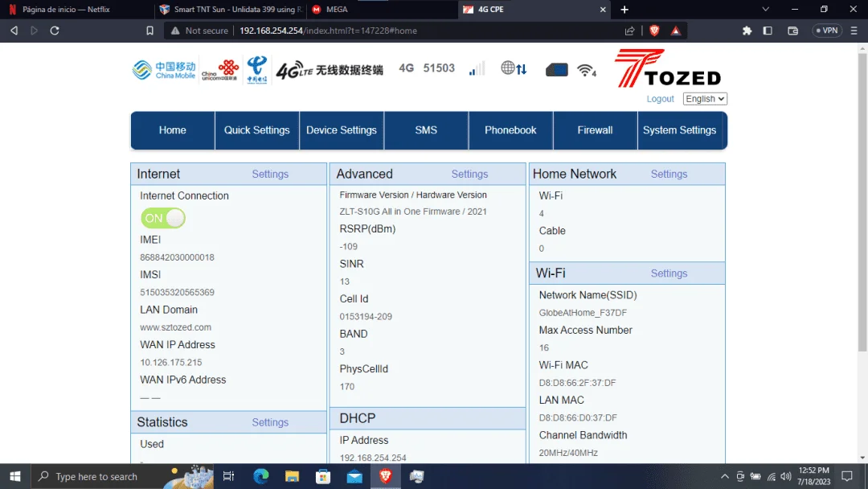Close the 4G CPE tab
Viewport: 868px width, 489px height.
[x=603, y=10]
